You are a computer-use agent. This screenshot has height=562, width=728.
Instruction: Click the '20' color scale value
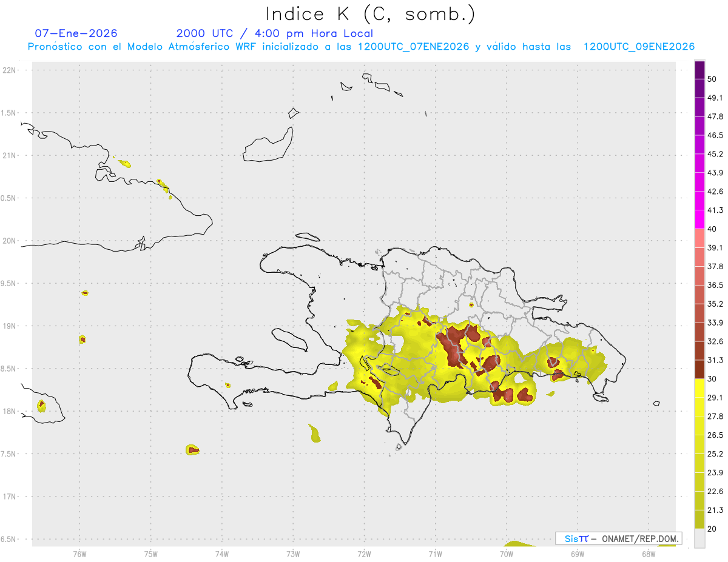coord(712,529)
